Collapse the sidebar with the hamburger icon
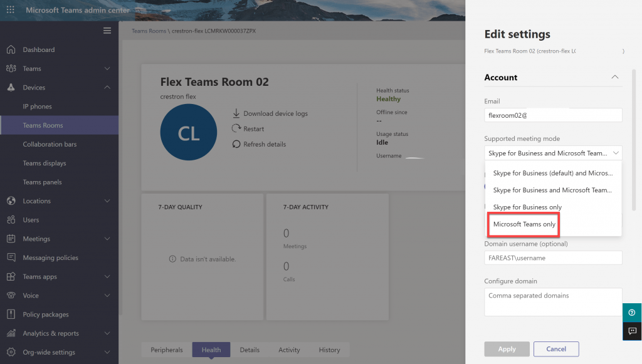 [x=107, y=31]
